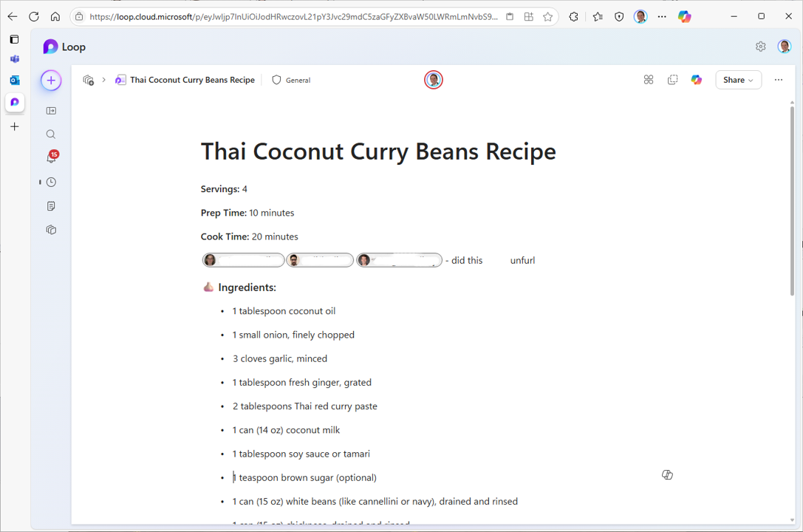The width and height of the screenshot is (803, 532).
Task: Open Loop components apps icon
Action: click(649, 80)
